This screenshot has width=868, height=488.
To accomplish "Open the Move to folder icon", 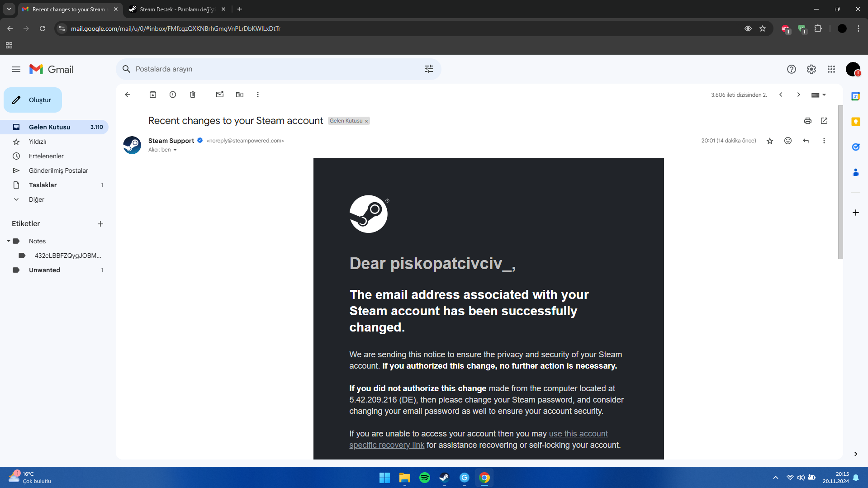I will (x=240, y=95).
